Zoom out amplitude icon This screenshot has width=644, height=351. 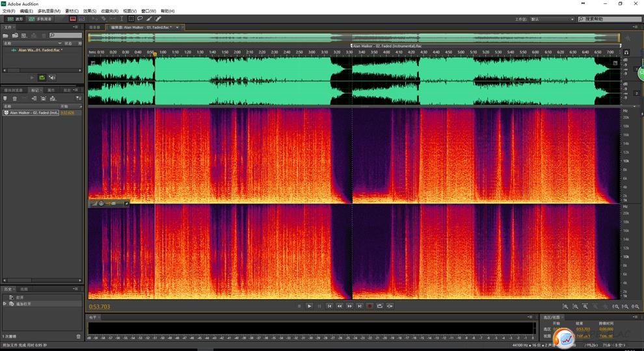575,307
